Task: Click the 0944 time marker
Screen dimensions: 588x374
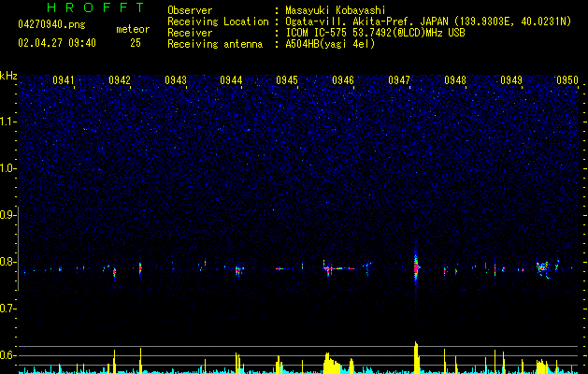Action: point(231,80)
